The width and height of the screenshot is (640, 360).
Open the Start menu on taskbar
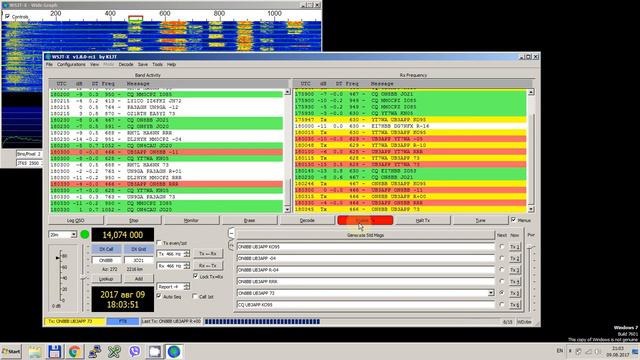11,351
